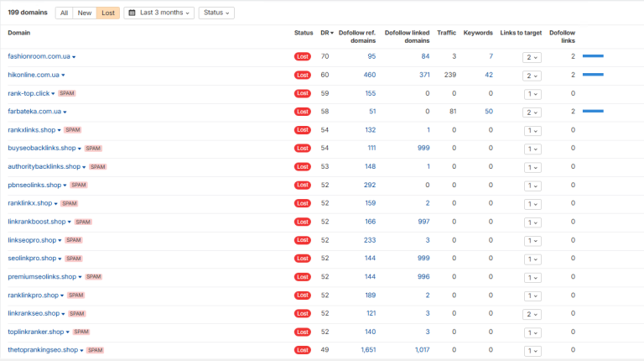The image size is (644, 361).
Task: Open rank-top.click domain link
Action: tap(29, 93)
